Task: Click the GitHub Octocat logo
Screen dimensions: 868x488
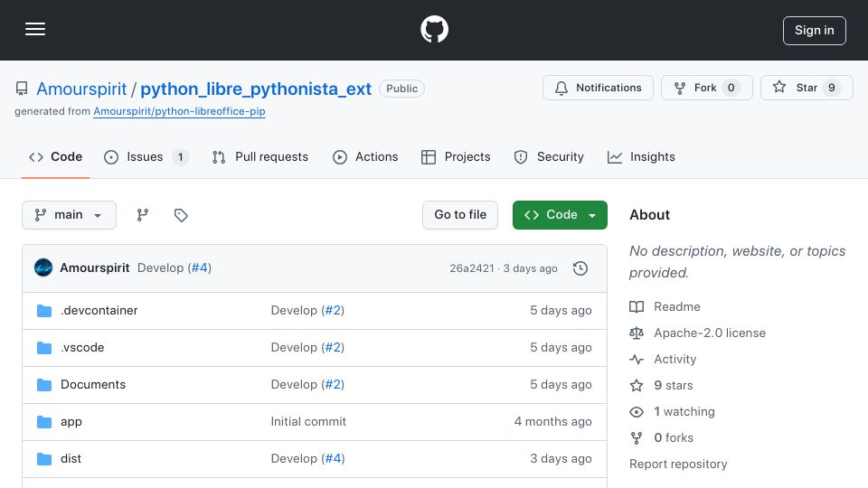Action: point(434,29)
